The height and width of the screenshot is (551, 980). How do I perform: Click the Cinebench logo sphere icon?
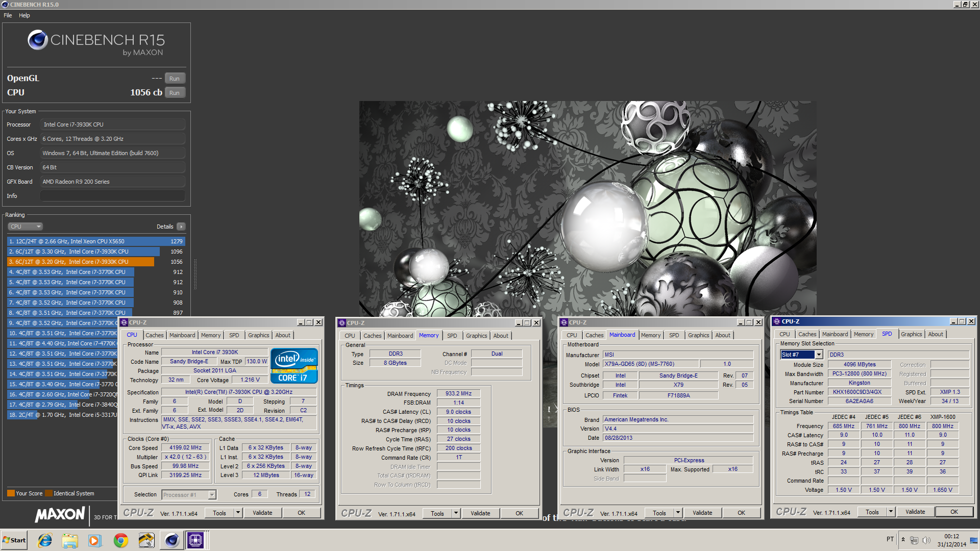point(38,40)
